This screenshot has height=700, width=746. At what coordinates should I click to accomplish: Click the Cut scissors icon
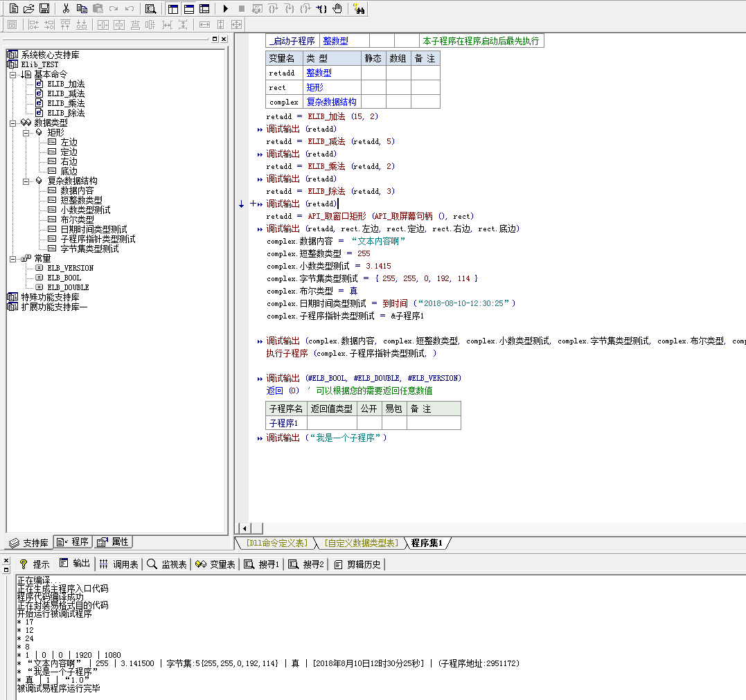(x=66, y=8)
